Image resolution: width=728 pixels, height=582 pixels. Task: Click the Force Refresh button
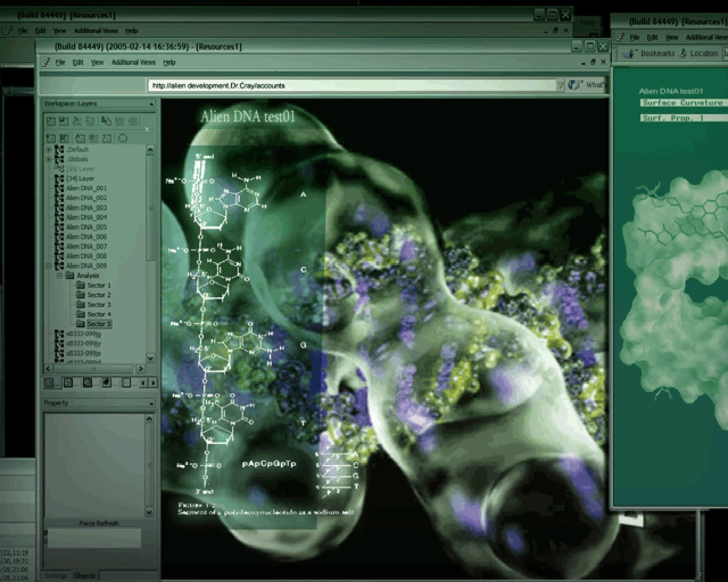[x=99, y=523]
